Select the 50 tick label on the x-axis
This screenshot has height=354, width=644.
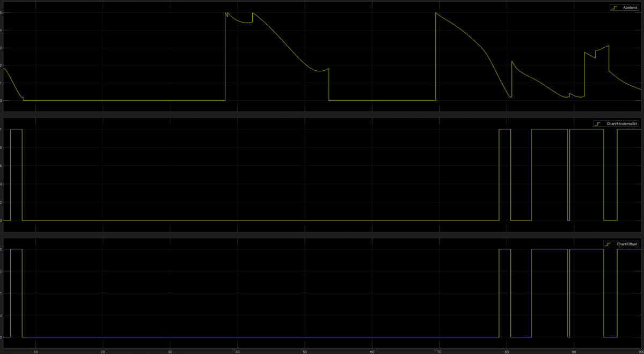point(305,351)
